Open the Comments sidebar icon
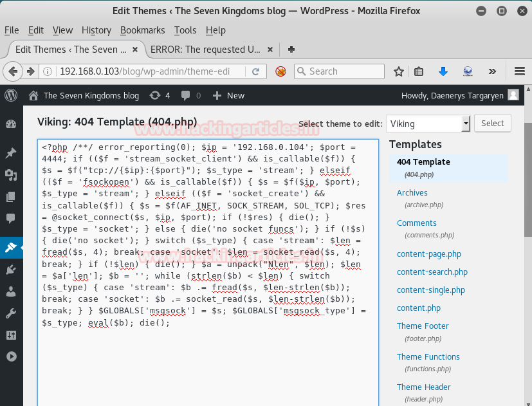This screenshot has height=406, width=532. [11, 219]
